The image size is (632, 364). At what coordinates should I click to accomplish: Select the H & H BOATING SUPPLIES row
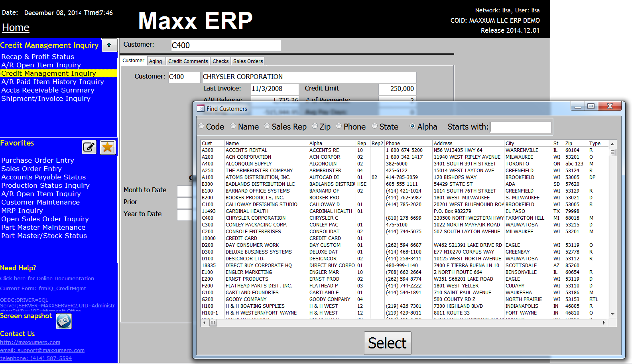pos(405,306)
